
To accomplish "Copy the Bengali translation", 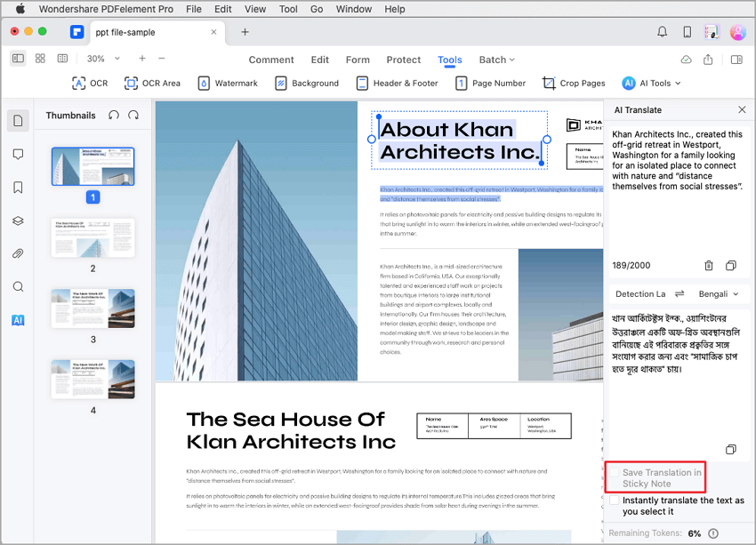I will (x=731, y=449).
